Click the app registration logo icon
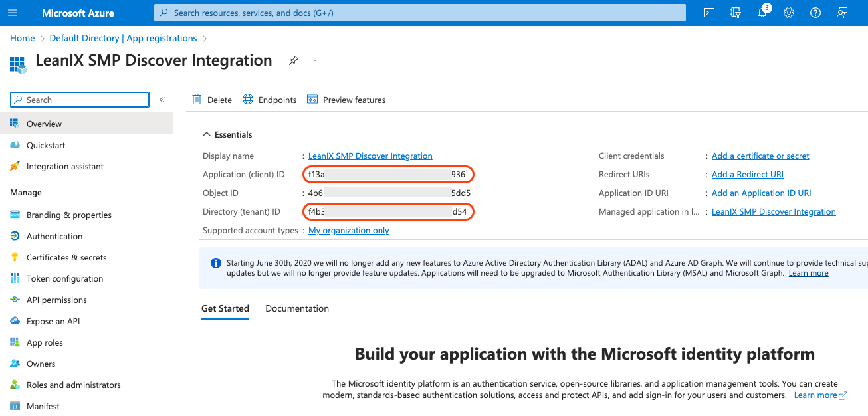Image resolution: width=868 pixels, height=416 pixels. coord(18,64)
